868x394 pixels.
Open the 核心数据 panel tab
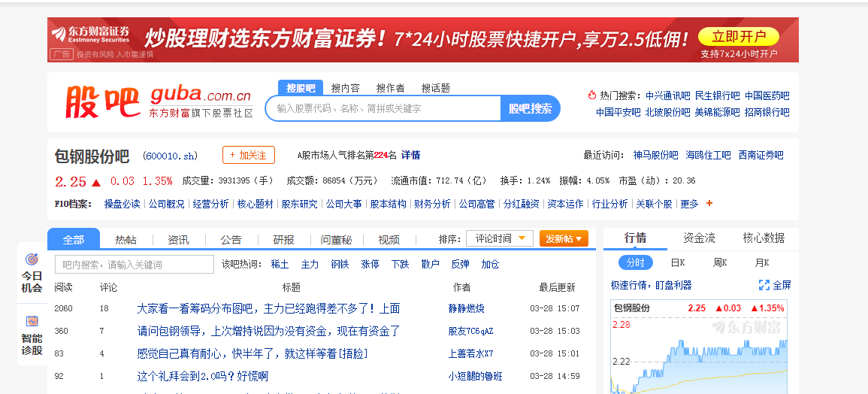point(764,238)
